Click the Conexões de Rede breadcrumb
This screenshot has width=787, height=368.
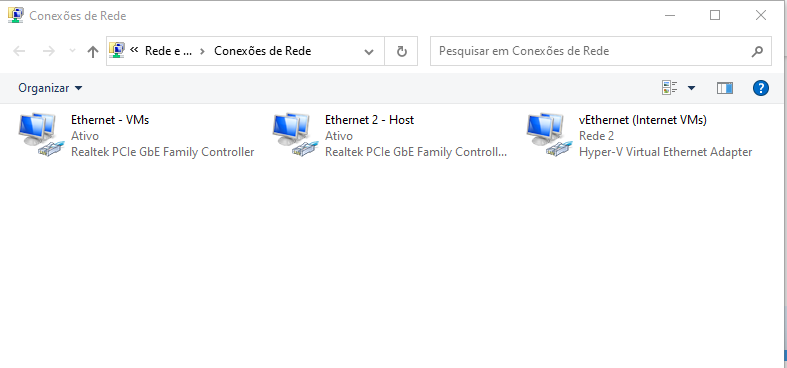click(x=263, y=51)
